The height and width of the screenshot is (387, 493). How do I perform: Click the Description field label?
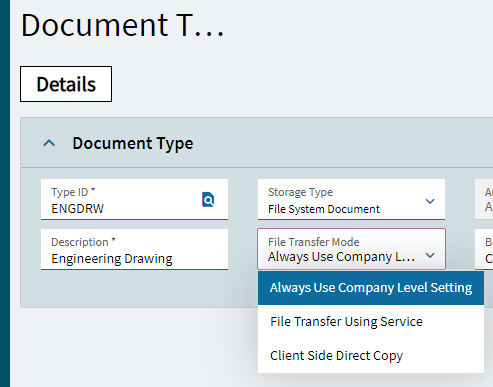[x=83, y=242]
